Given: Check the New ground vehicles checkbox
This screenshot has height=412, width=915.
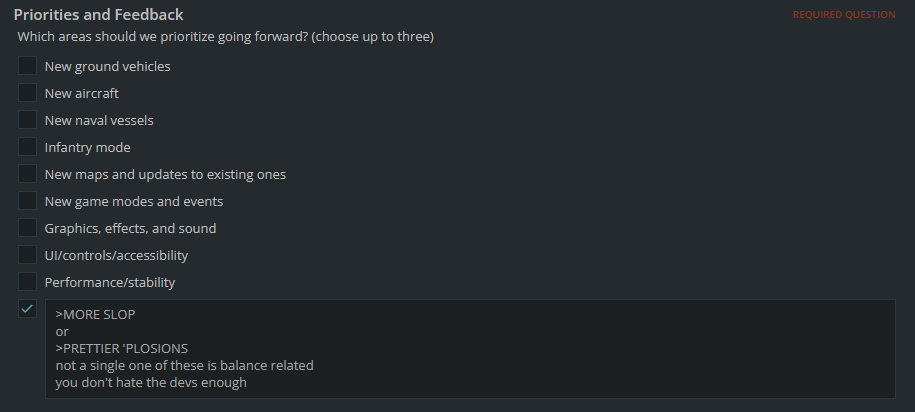Looking at the screenshot, I should 27,66.
